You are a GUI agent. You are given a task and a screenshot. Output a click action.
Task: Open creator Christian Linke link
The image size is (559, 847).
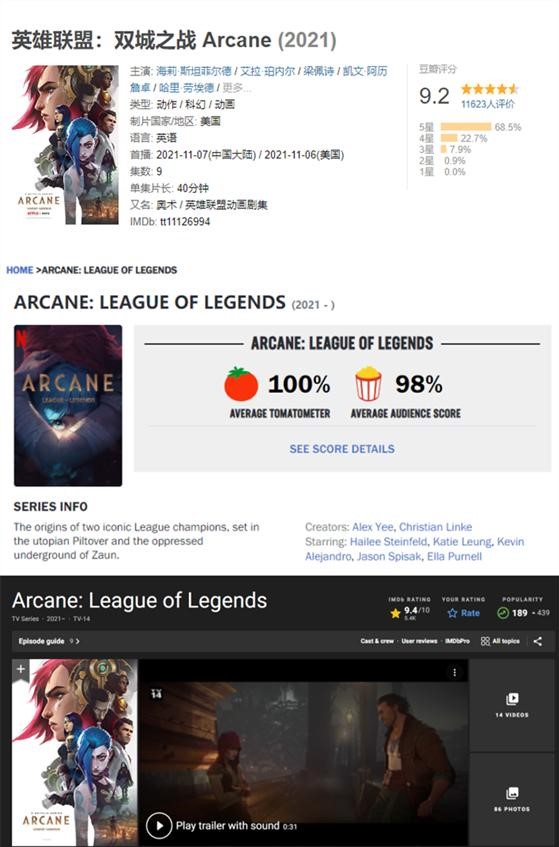[x=435, y=527]
